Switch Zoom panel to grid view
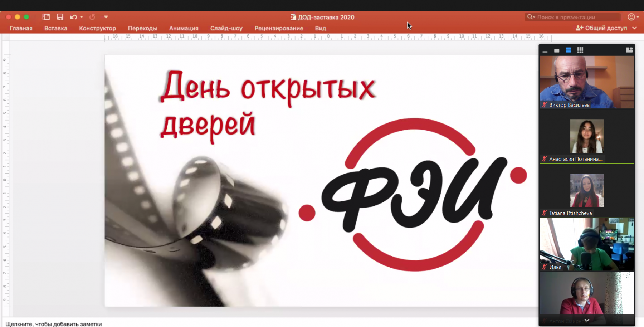The width and height of the screenshot is (644, 327). pos(580,50)
